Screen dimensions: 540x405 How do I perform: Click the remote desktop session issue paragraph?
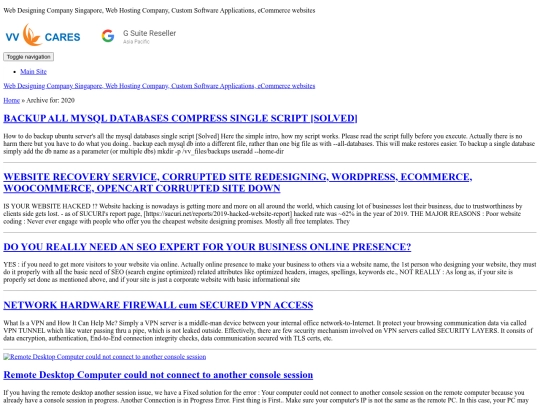(266, 396)
